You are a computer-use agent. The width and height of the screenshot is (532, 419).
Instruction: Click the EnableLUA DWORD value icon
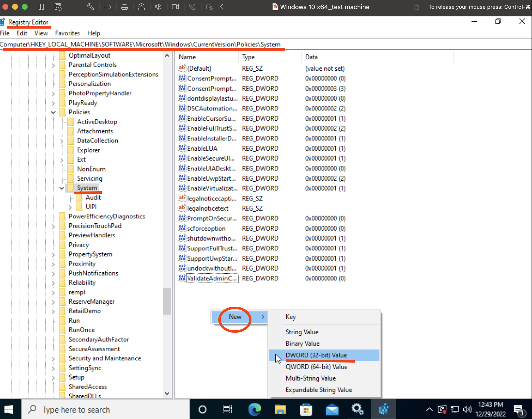pos(182,148)
